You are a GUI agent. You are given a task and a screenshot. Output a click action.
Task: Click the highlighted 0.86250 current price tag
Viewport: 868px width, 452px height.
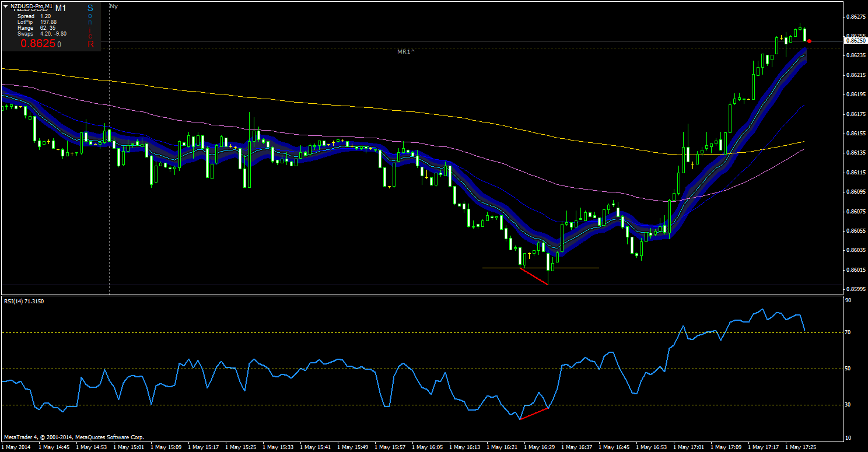point(855,40)
